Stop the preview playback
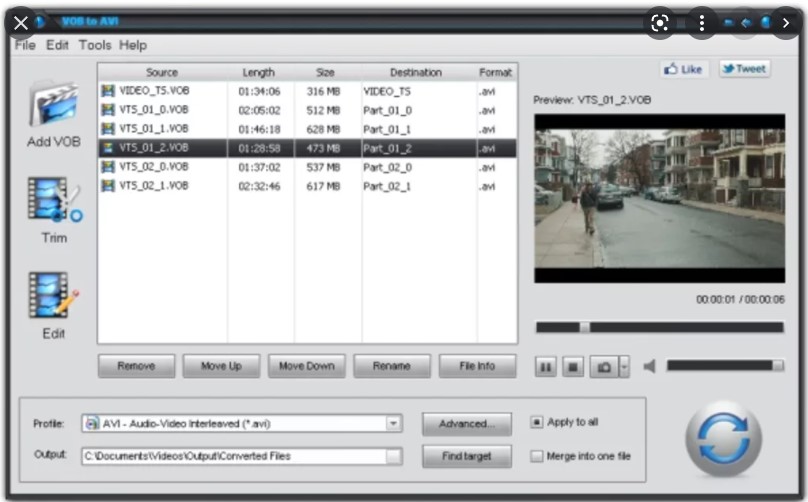 pos(573,367)
